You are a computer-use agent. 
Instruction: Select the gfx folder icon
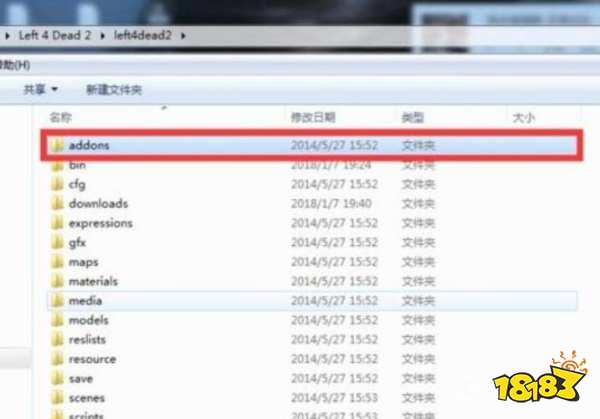tap(57, 243)
